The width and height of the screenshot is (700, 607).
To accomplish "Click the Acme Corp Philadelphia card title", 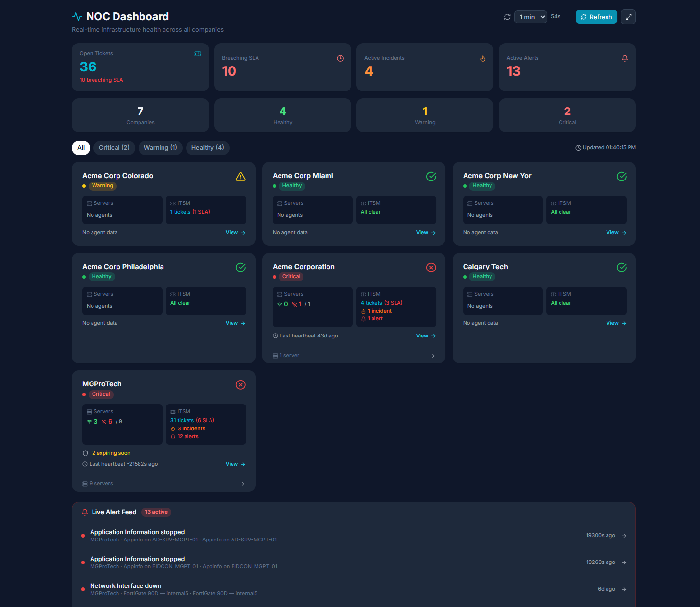I will coord(123,267).
